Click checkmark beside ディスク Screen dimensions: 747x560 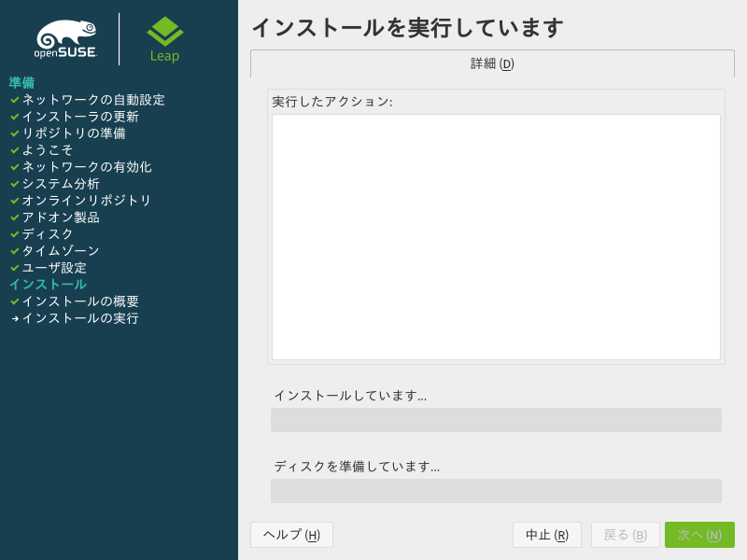point(15,234)
